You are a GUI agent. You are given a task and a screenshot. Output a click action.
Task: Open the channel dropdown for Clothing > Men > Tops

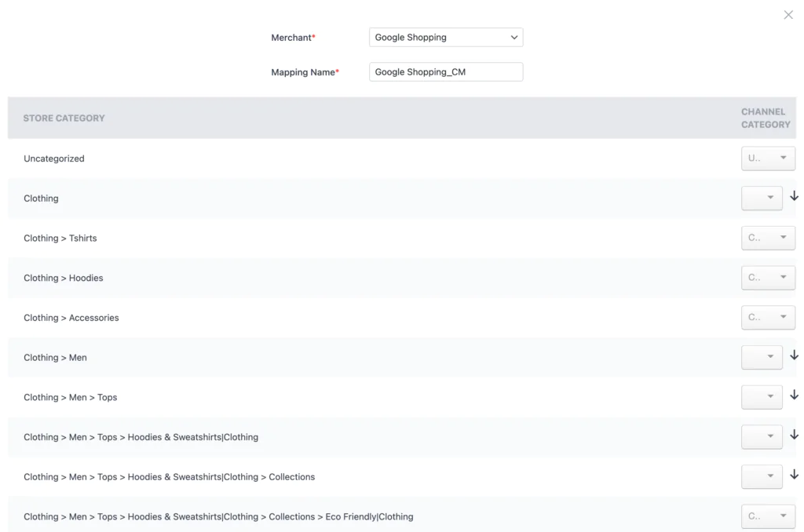(x=762, y=397)
